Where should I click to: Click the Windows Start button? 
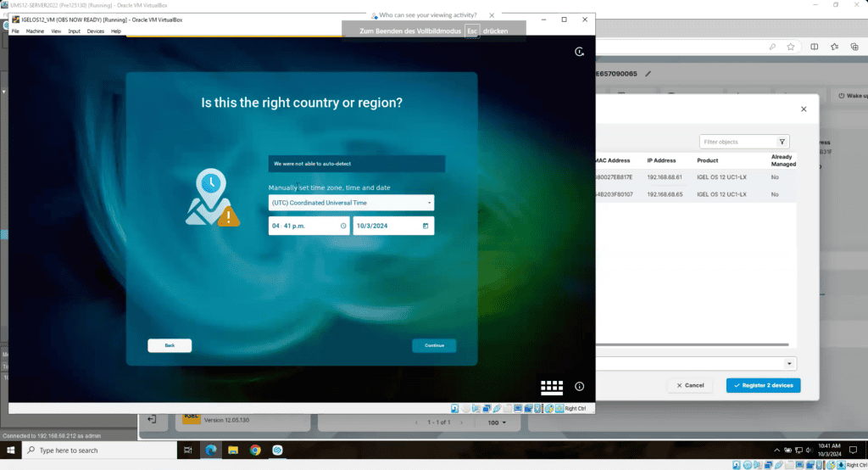(10, 450)
